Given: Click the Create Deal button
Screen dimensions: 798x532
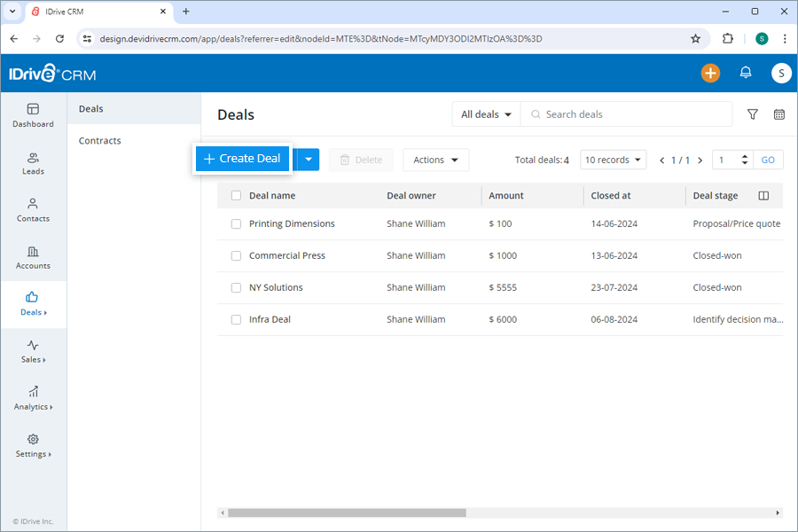Looking at the screenshot, I should (x=242, y=159).
